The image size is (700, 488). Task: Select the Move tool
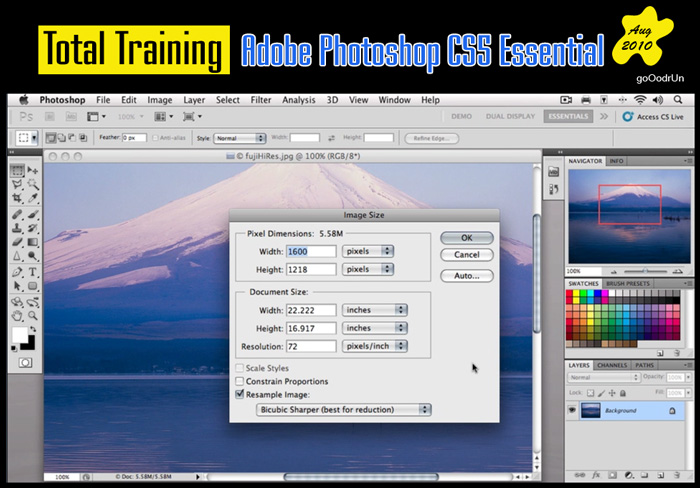coord(33,170)
